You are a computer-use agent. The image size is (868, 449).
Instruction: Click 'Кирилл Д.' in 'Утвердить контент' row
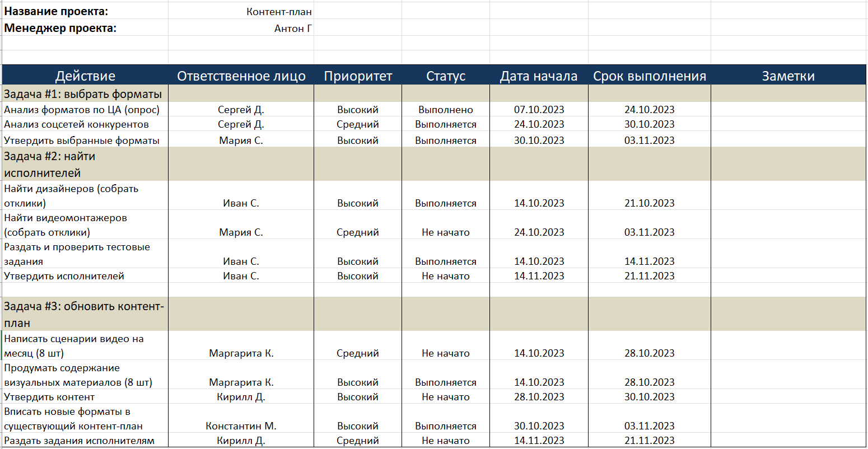[241, 396]
